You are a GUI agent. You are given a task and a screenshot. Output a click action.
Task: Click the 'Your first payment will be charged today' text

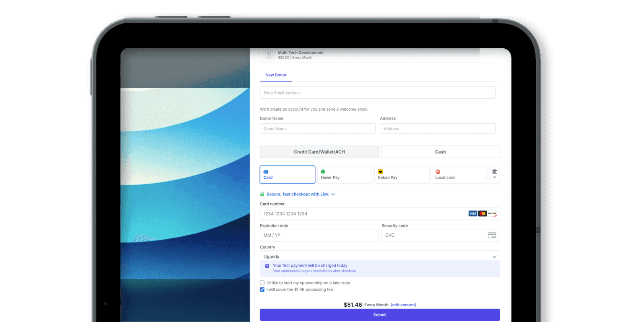(310, 266)
